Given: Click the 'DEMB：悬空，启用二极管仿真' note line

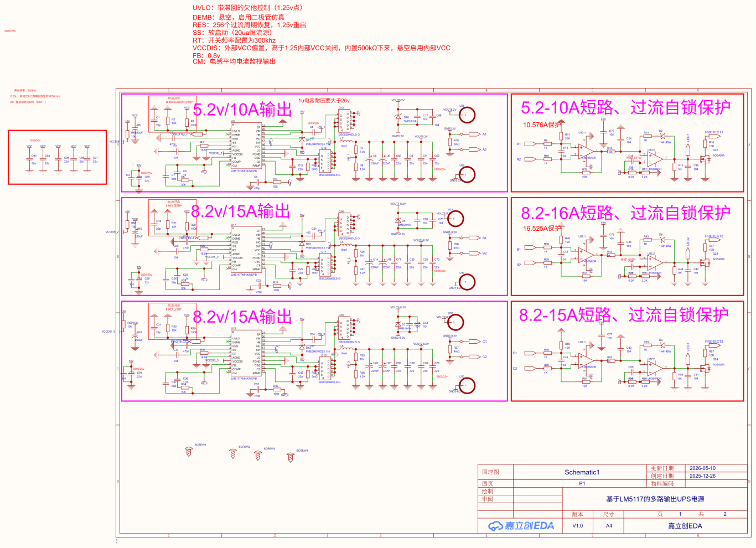Looking at the screenshot, I should click(x=239, y=17).
